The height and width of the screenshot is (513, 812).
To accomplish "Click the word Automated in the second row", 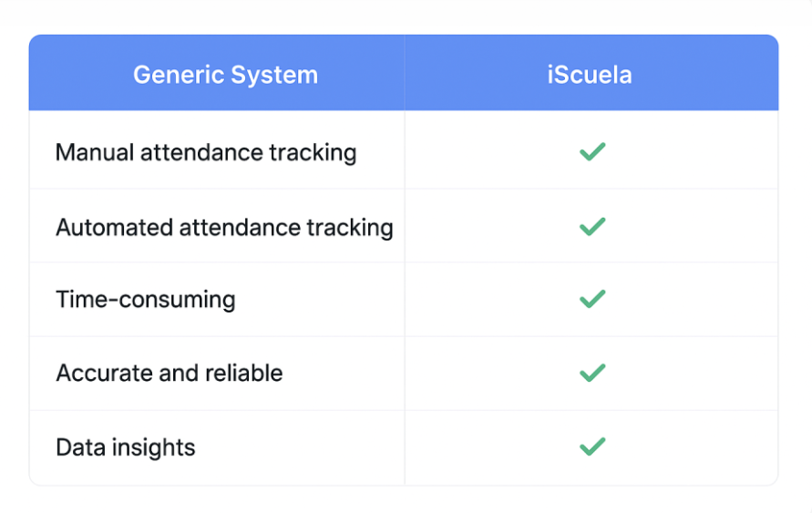I will pyautogui.click(x=114, y=227).
